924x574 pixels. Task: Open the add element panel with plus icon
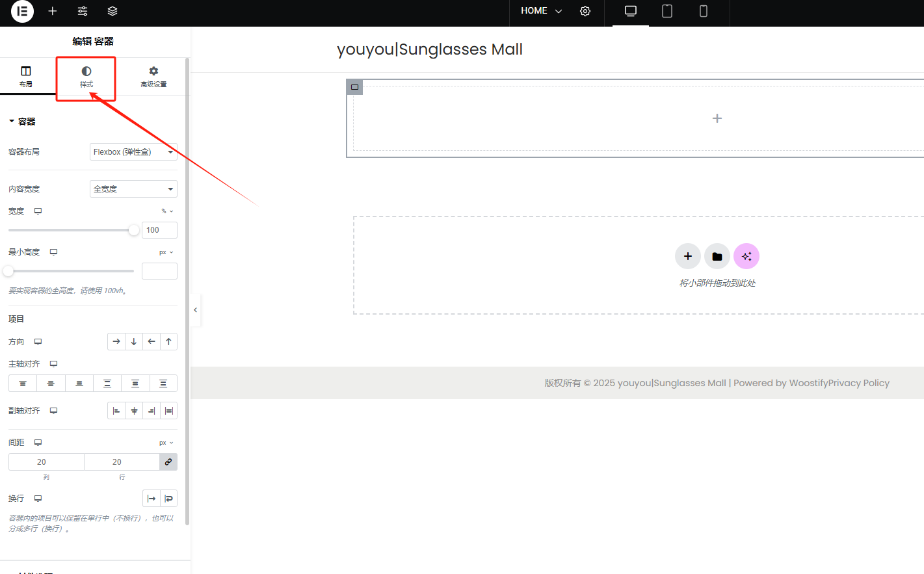53,11
